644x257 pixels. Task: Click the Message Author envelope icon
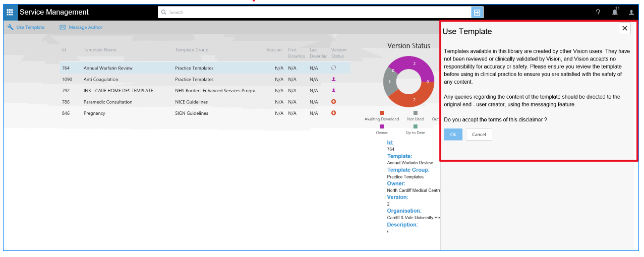[x=63, y=27]
